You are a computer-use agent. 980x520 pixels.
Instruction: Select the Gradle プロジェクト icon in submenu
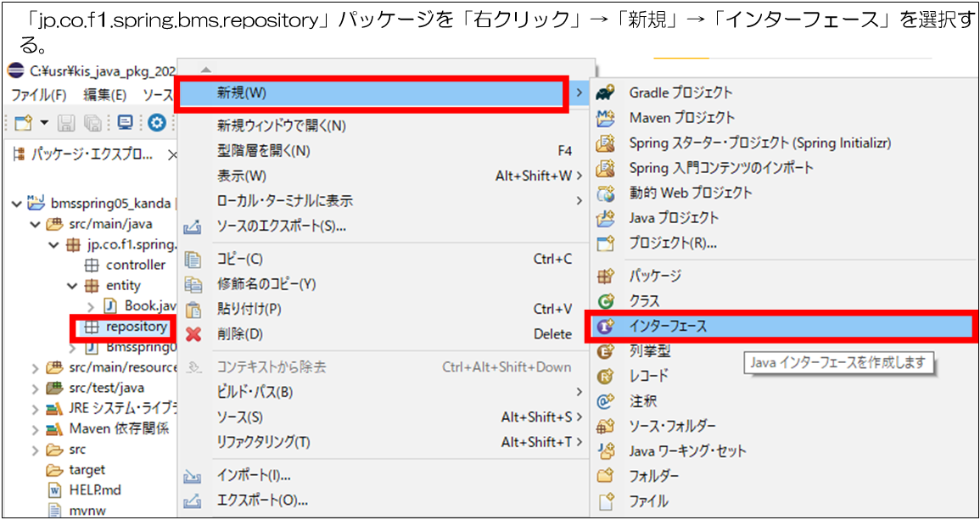point(606,92)
